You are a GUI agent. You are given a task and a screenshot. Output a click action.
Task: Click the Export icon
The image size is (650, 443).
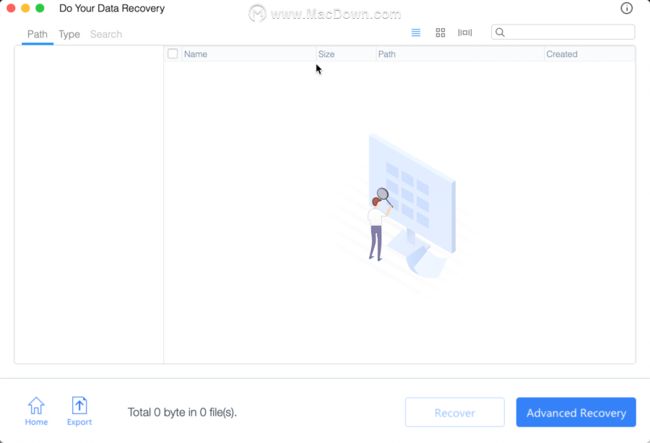click(79, 411)
